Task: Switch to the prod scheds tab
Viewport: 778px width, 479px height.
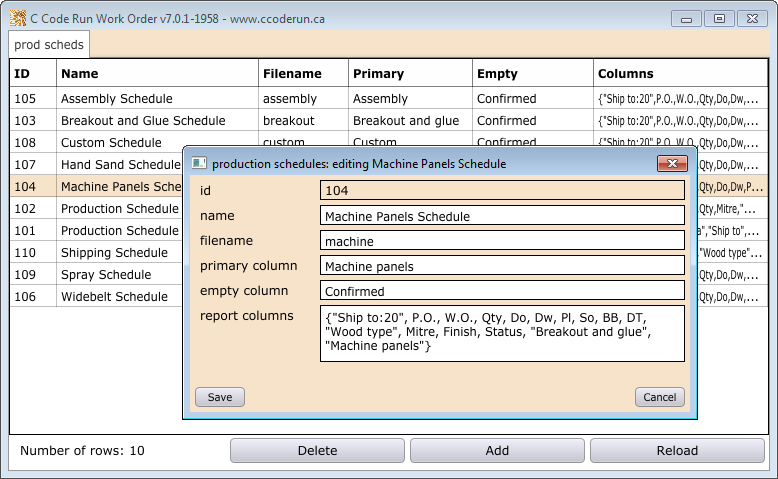Action: click(49, 45)
